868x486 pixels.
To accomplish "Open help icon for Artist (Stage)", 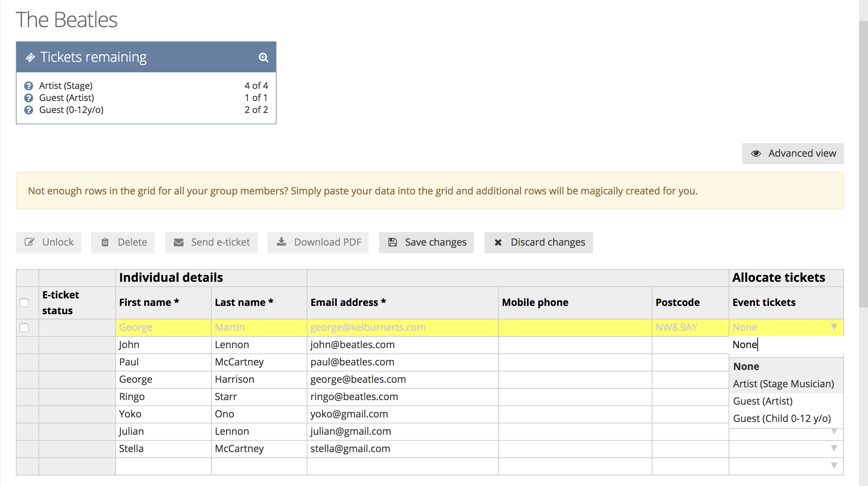I will coord(29,86).
